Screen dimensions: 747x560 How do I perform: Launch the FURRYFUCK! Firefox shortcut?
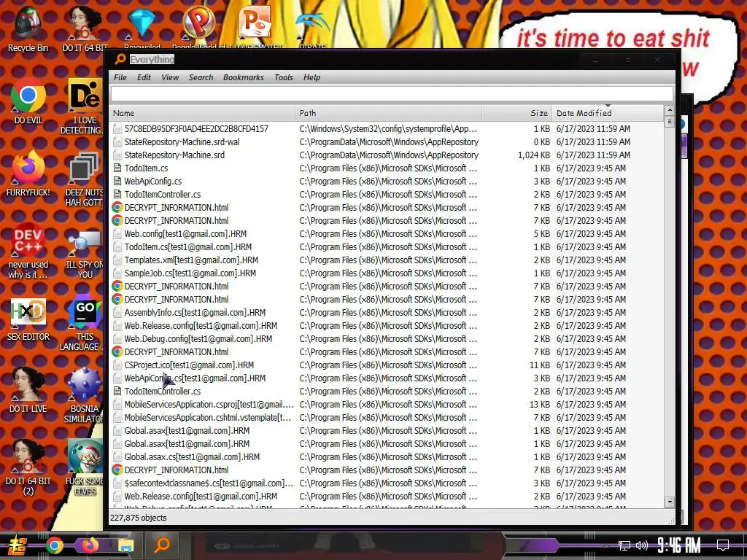coord(28,174)
